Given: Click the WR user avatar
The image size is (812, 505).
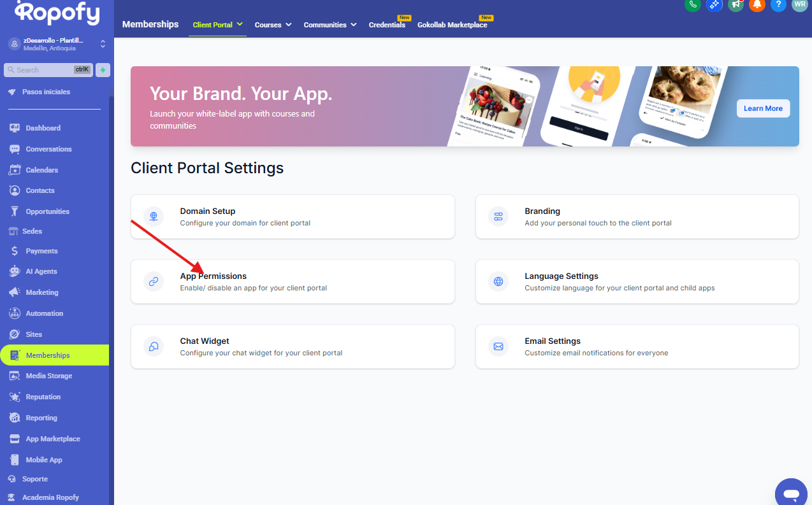Looking at the screenshot, I should tap(799, 4).
